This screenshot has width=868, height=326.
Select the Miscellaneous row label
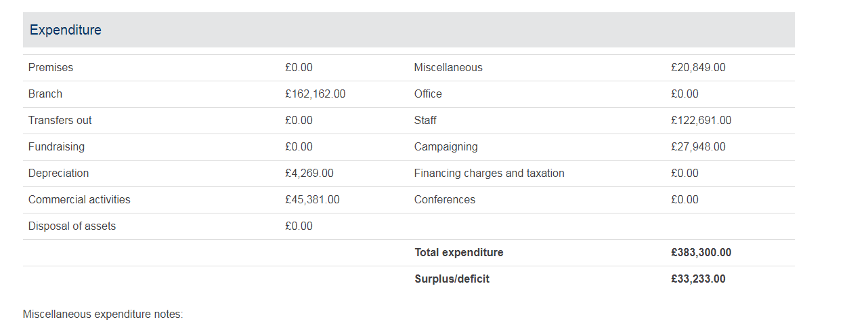point(448,68)
